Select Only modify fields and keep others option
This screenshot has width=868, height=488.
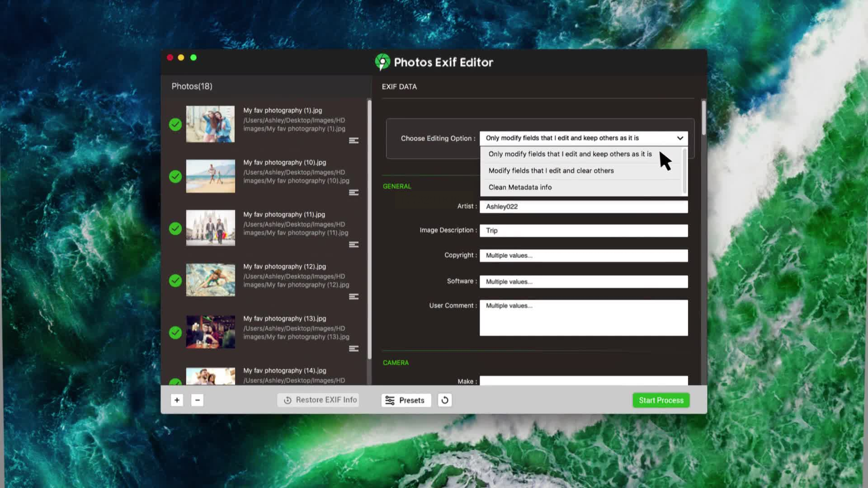[x=570, y=154]
